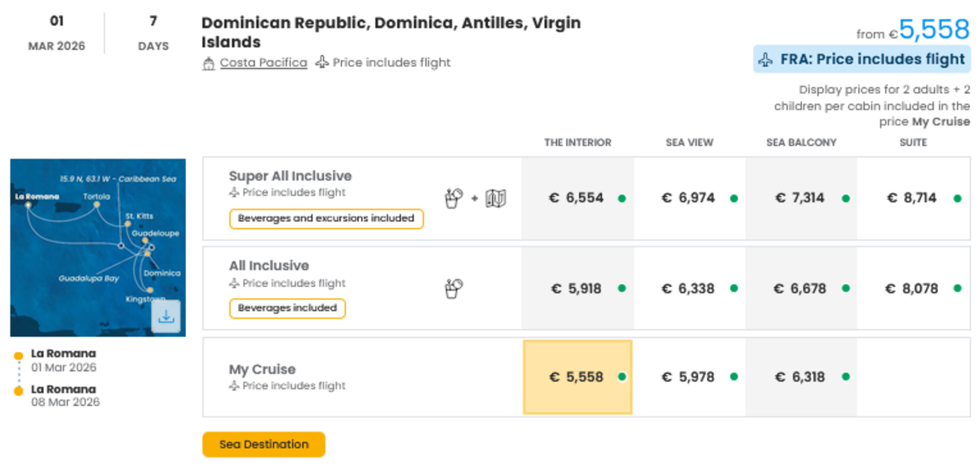Select the €8,078 All Inclusive suite price

(912, 288)
